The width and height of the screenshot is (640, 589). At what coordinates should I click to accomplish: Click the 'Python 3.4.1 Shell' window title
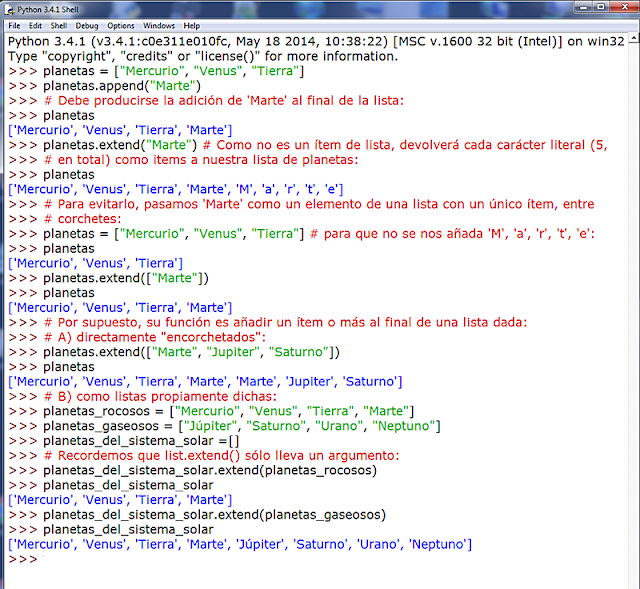(48, 10)
